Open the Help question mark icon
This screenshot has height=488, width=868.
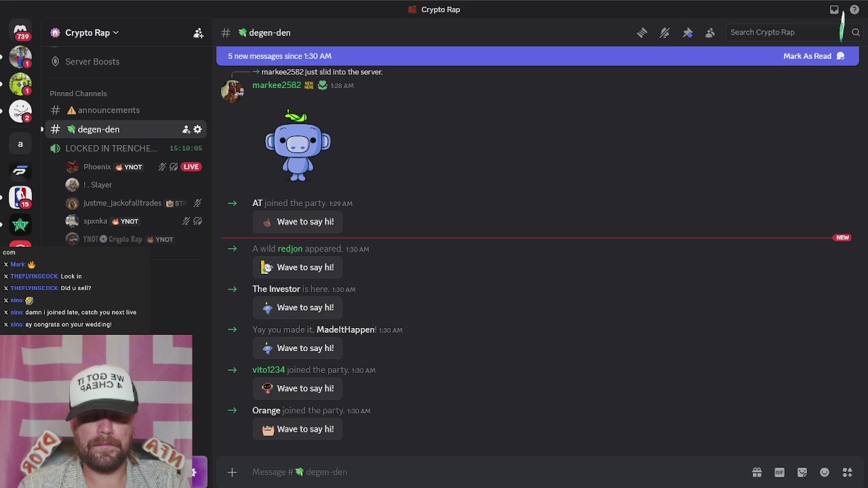coord(854,9)
